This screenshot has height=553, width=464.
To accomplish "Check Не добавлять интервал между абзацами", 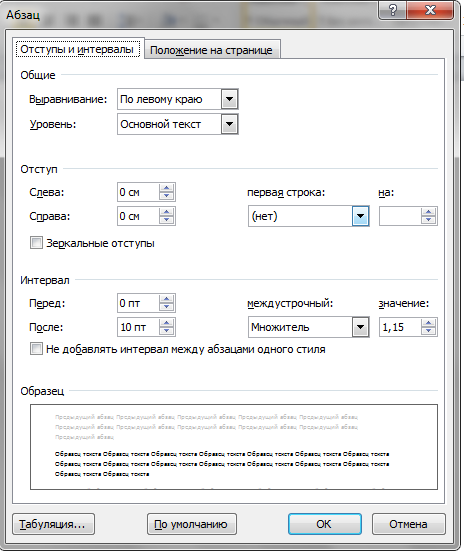I will coord(36,349).
